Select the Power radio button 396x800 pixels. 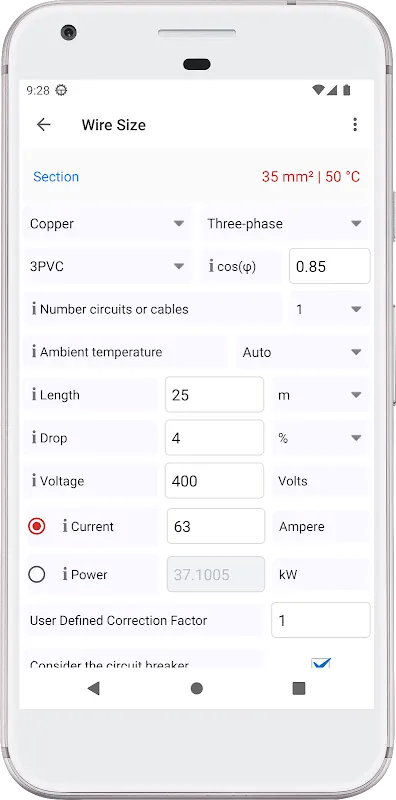click(37, 574)
